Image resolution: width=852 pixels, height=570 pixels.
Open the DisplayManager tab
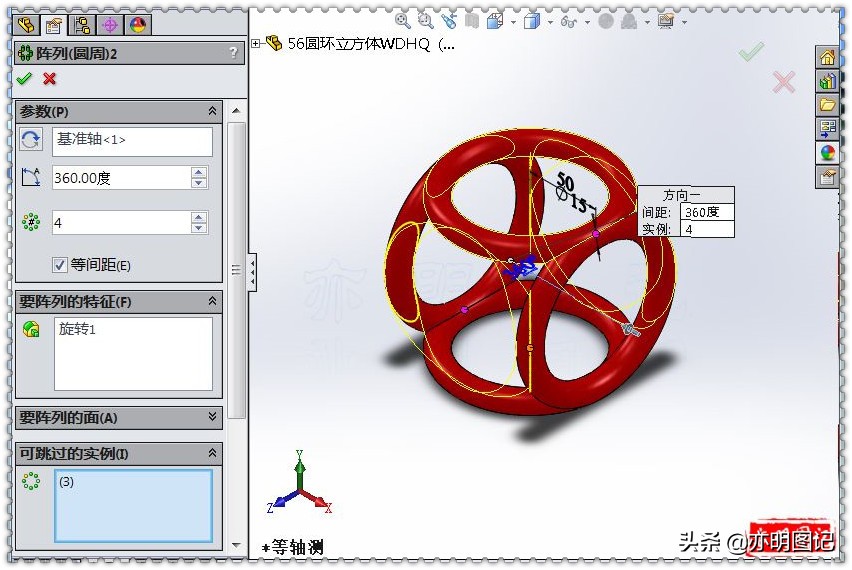138,25
